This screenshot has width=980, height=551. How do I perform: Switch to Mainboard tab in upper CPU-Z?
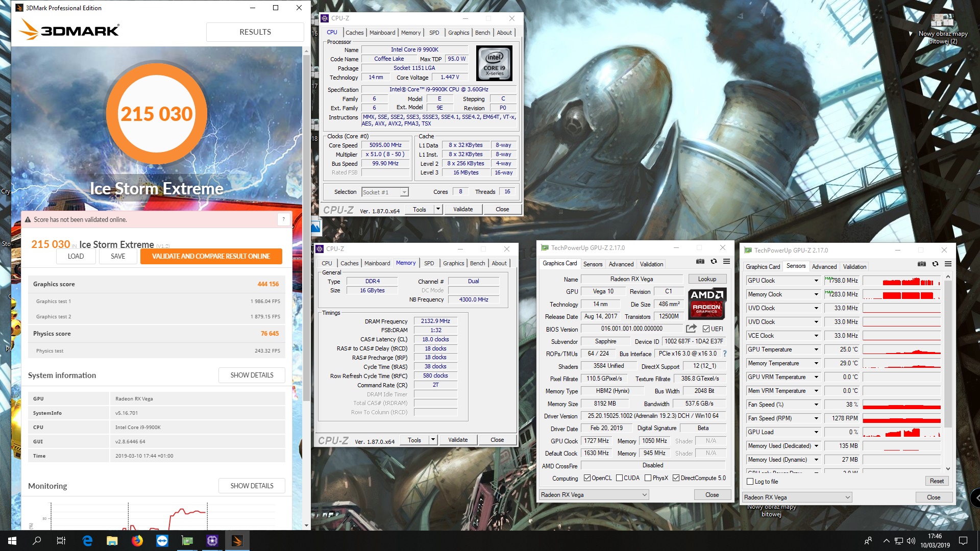[x=382, y=33]
